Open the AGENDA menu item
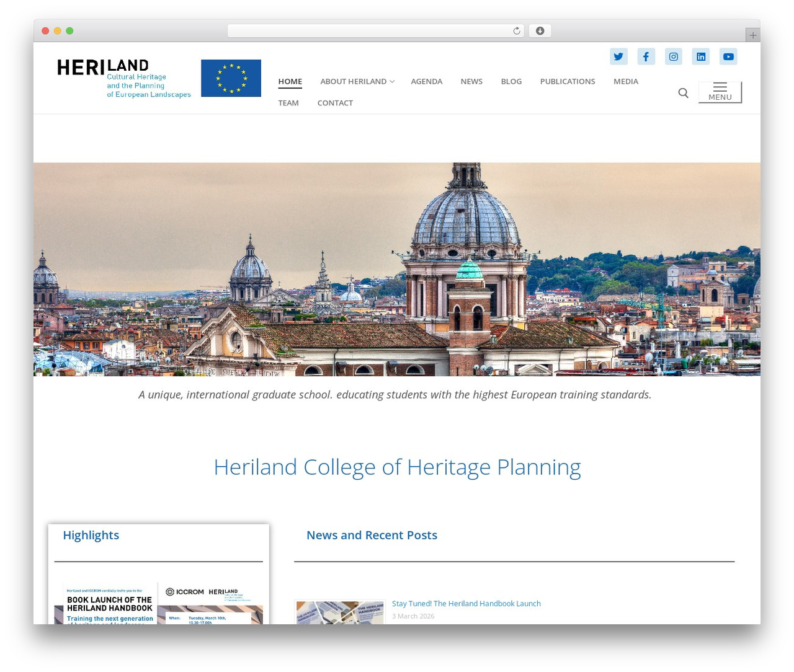Screen dimensions: 794x672 click(x=427, y=81)
